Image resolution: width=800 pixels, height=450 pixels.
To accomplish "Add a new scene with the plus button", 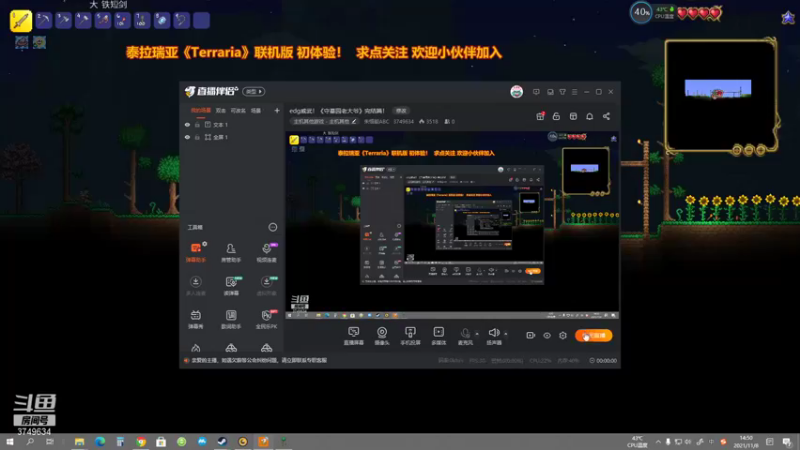I will [x=277, y=110].
